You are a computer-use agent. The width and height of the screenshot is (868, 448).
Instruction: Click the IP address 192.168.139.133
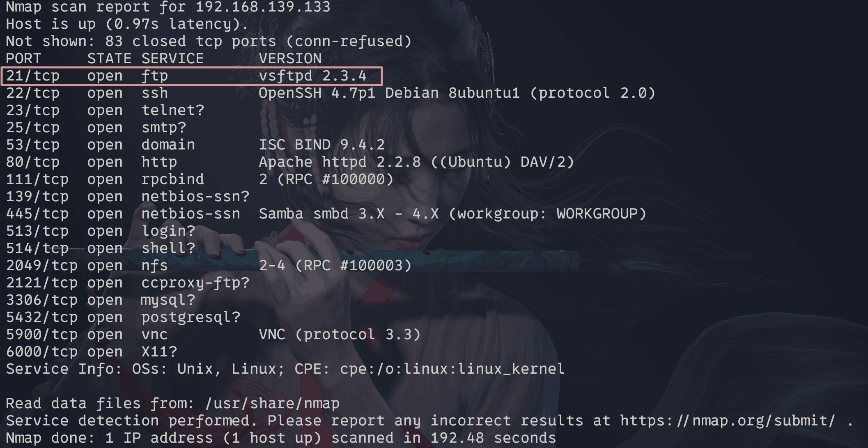263,7
